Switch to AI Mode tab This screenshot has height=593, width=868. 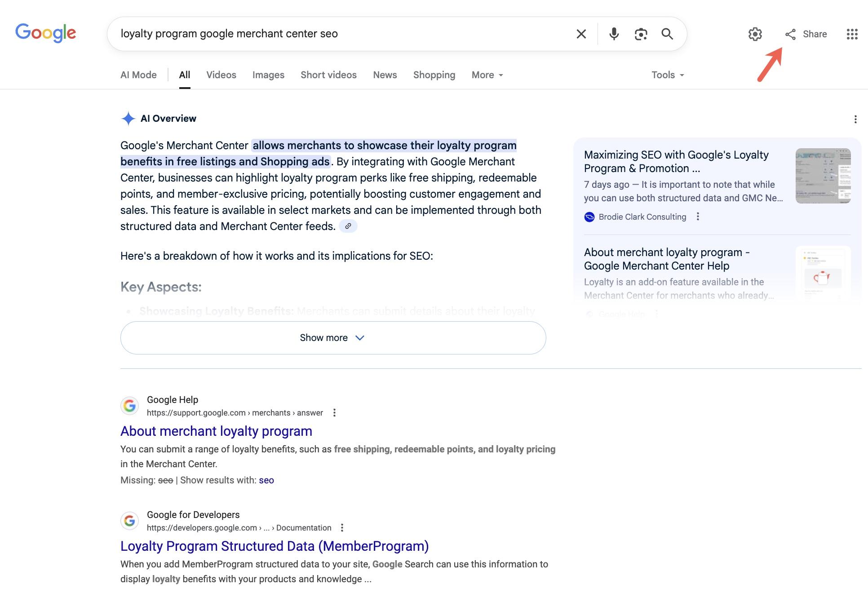pyautogui.click(x=138, y=75)
